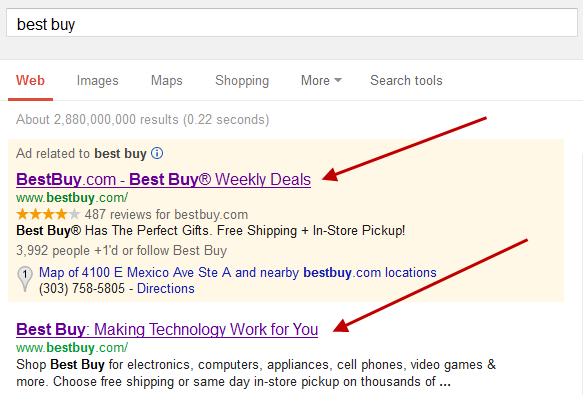Click the Directions link
Screen dimensions: 583x395
[x=166, y=289]
